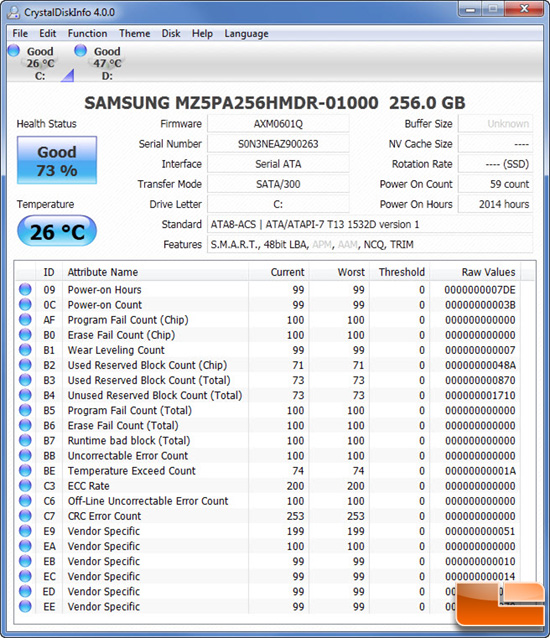Click status orb for Program Fail Count (Total)
This screenshot has width=550, height=638.
25,410
